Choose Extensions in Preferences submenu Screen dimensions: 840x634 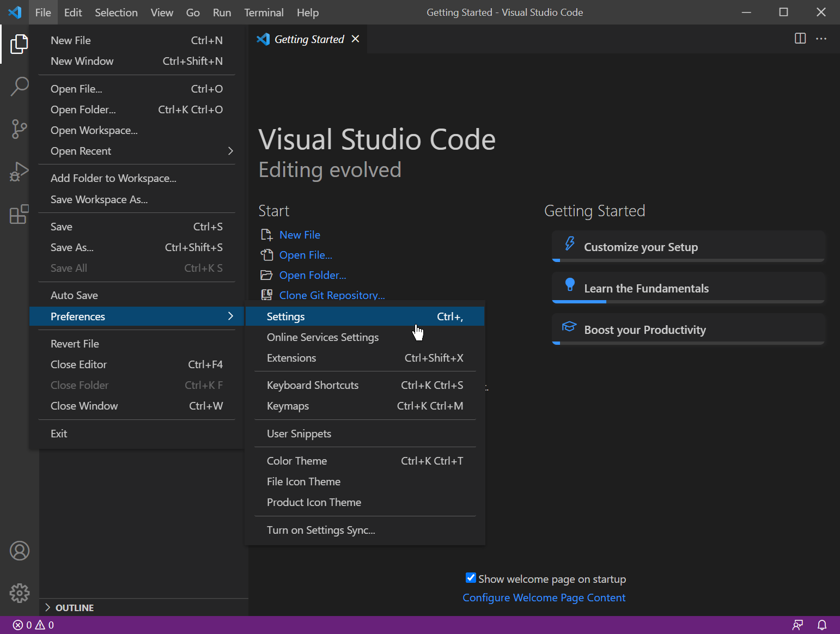point(365,358)
